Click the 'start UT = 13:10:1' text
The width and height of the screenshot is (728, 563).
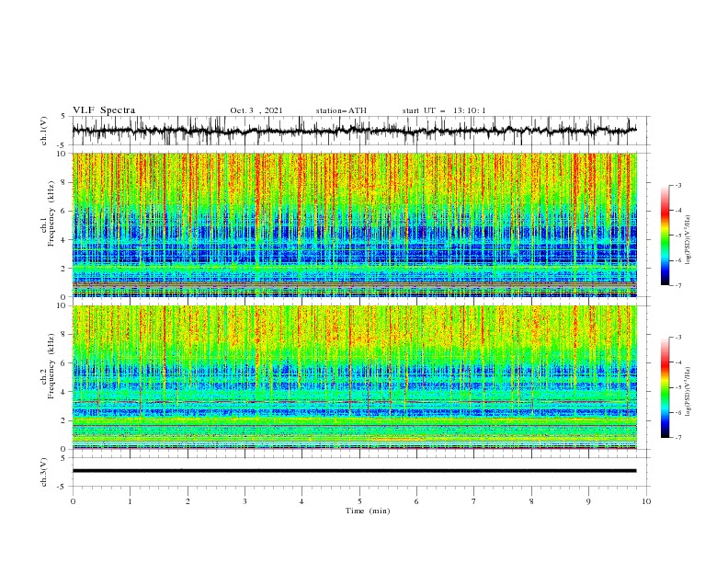pyautogui.click(x=443, y=110)
